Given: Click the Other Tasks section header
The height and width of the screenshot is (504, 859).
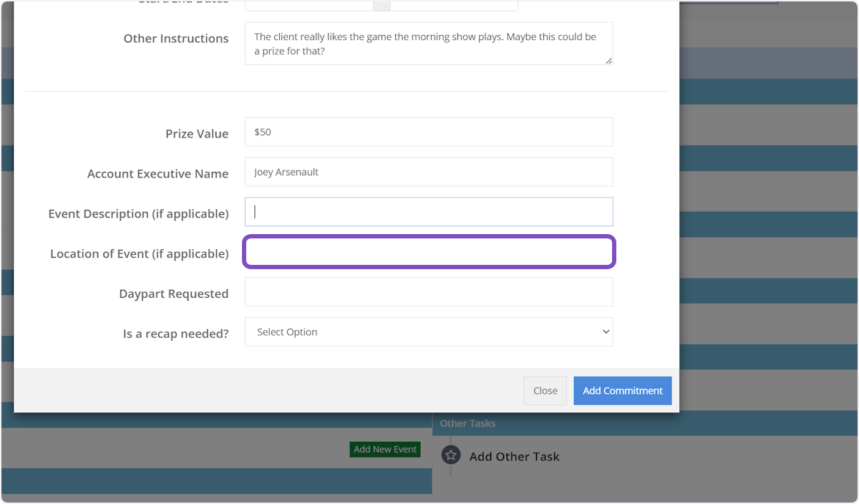Looking at the screenshot, I should [467, 424].
